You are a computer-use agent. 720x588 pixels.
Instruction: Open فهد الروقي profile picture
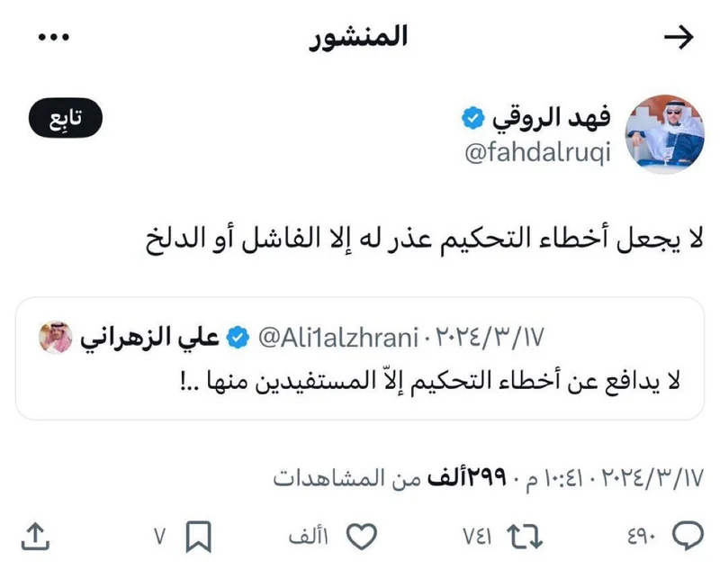point(665,133)
